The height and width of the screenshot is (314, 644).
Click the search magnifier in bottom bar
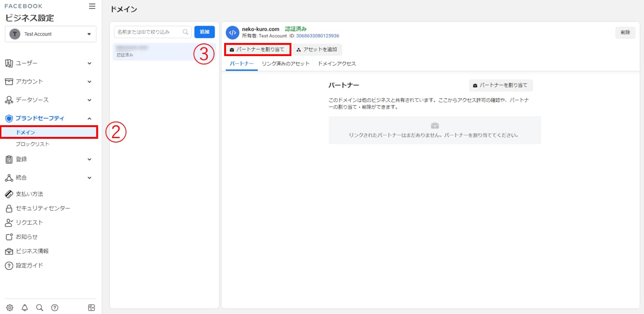point(40,307)
